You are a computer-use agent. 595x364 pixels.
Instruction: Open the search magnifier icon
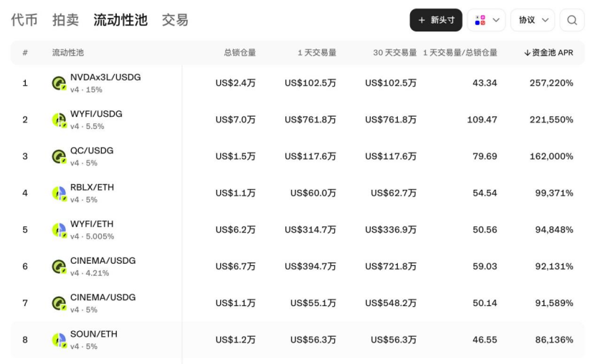coord(572,20)
